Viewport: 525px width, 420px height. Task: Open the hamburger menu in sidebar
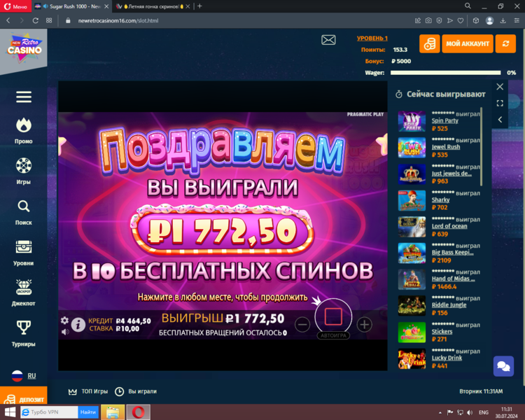[24, 97]
